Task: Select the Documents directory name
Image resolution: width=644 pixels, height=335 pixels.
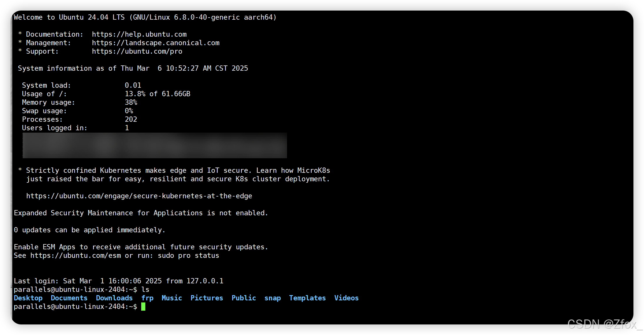Action: tap(69, 298)
